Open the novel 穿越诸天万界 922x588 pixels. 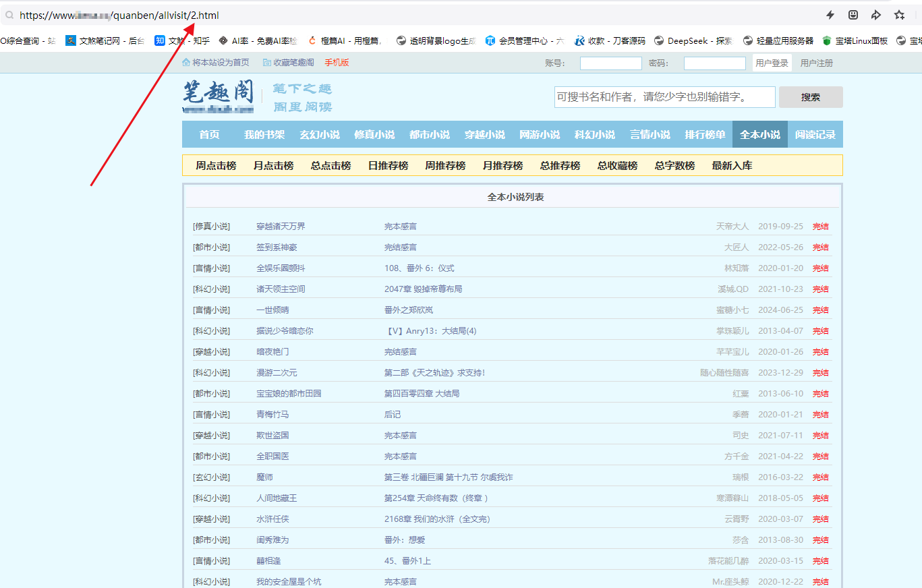(281, 227)
